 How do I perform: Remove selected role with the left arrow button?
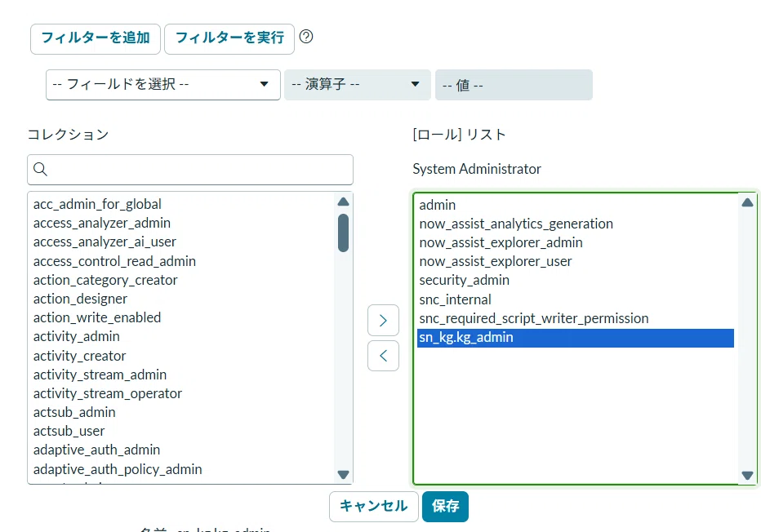(x=383, y=356)
